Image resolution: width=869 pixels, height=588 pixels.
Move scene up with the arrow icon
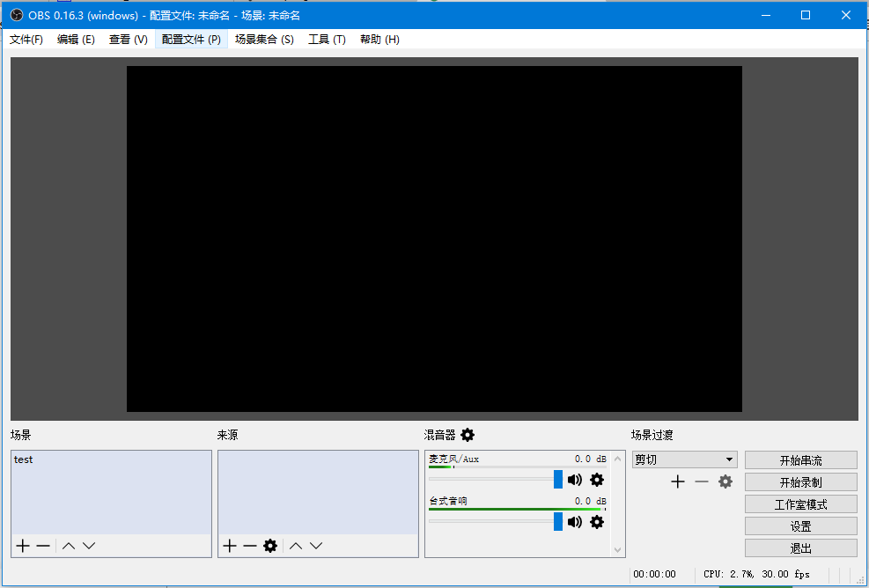click(69, 546)
